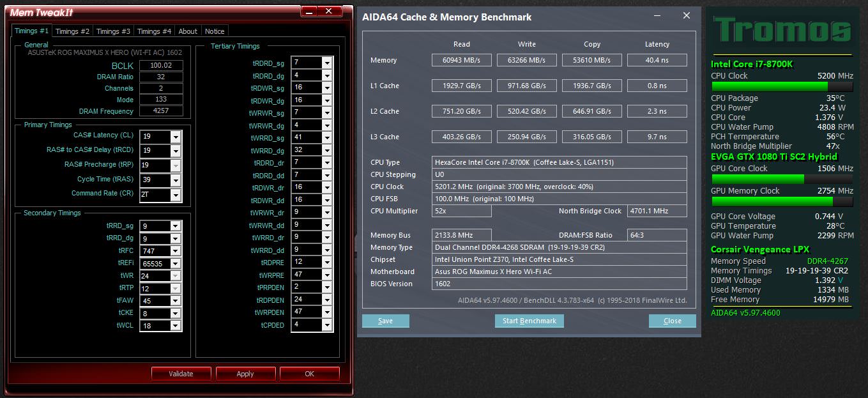This screenshot has height=398, width=868.
Task: Click the Tromos logo banner
Action: (782, 31)
